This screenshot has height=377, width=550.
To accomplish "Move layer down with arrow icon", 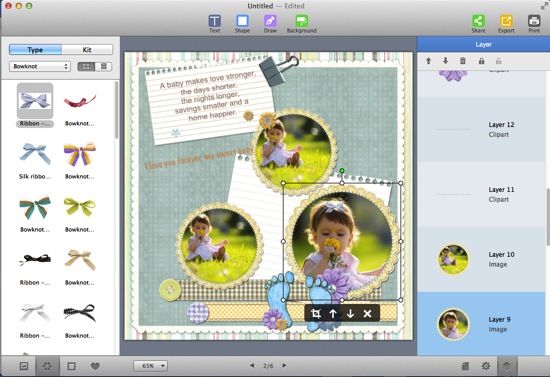I will (x=445, y=61).
